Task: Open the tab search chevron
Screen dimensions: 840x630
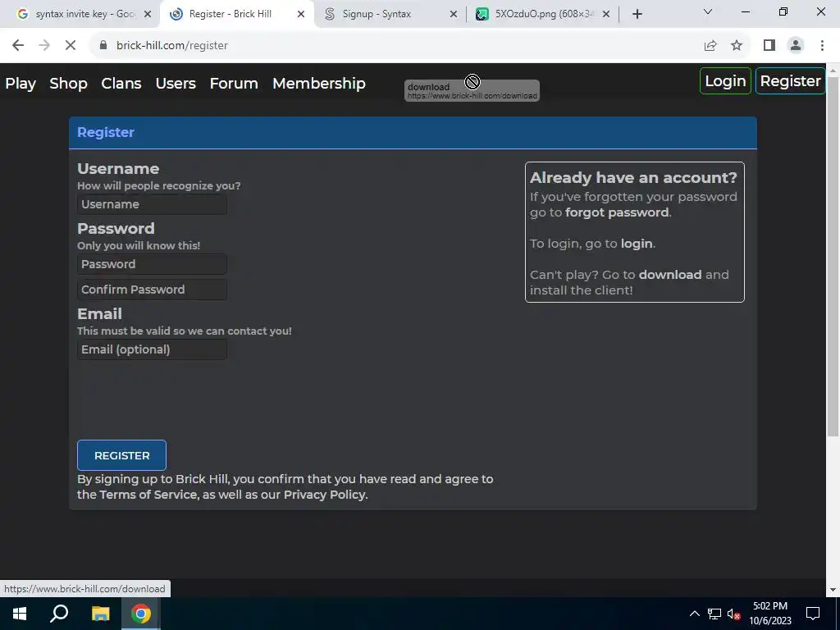Action: [x=708, y=11]
